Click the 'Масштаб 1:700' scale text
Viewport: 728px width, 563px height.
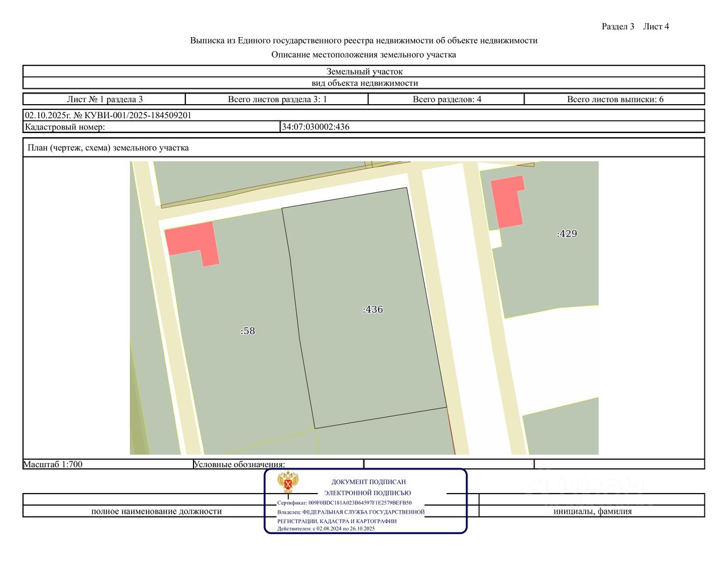click(53, 464)
